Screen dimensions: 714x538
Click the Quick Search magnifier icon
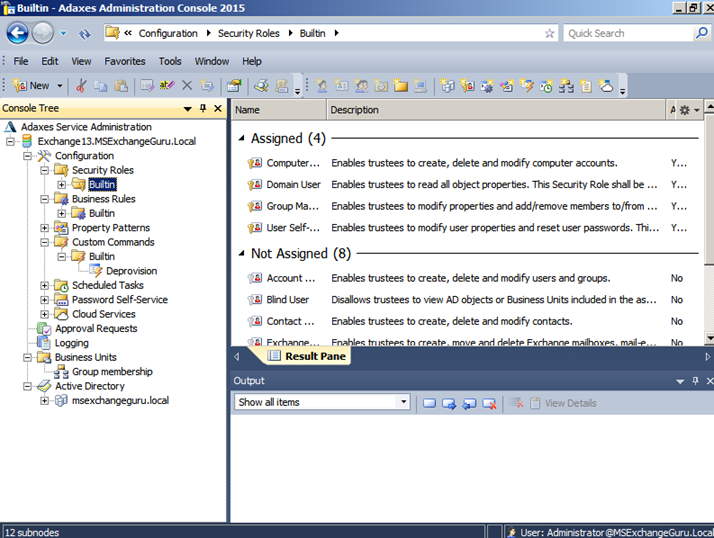coord(702,33)
